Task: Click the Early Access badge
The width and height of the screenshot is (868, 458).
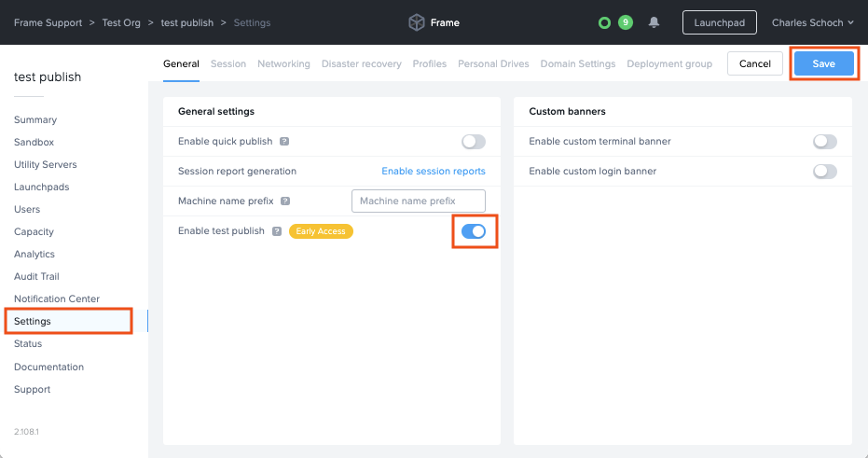Action: pyautogui.click(x=321, y=231)
